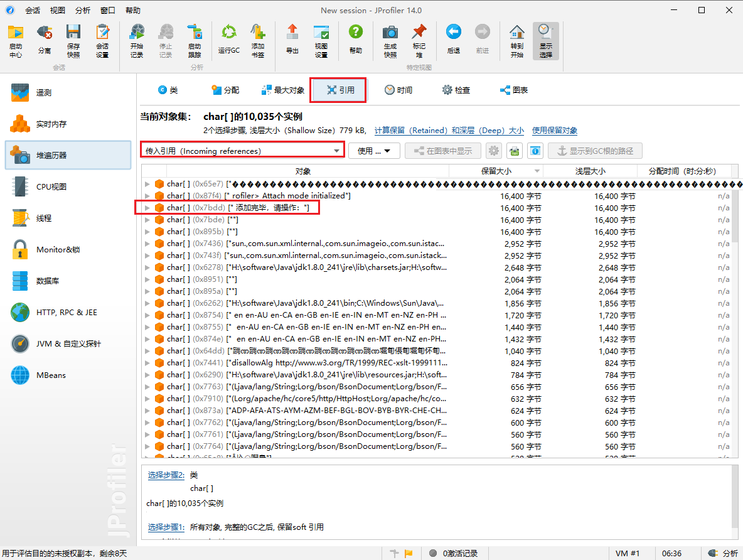Click the flag icon in status bar
Viewport: 743px width, 560px height.
pyautogui.click(x=409, y=553)
